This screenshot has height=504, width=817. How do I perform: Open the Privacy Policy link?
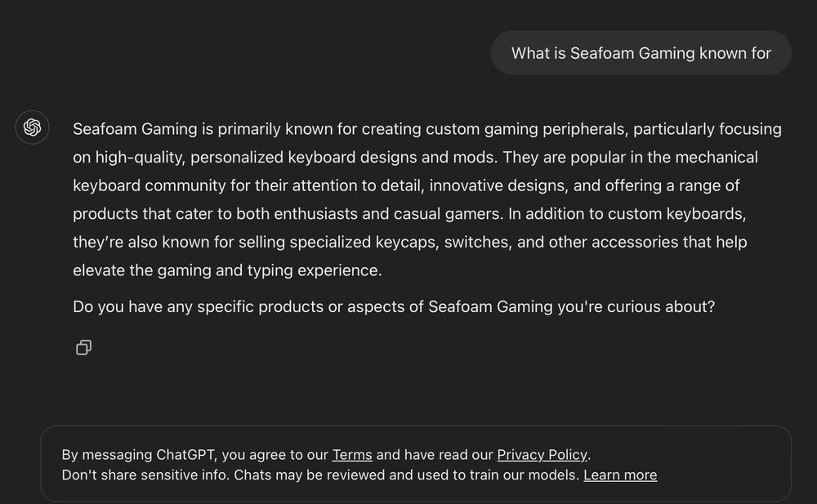[542, 455]
